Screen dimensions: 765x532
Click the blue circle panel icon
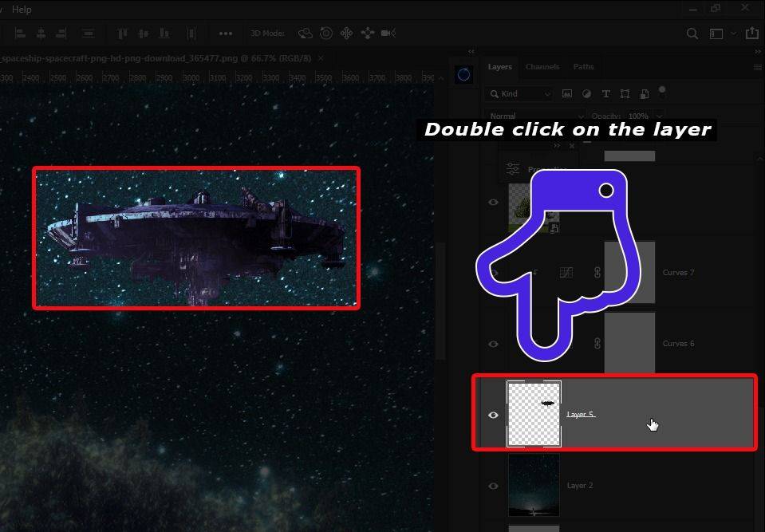pos(463,75)
